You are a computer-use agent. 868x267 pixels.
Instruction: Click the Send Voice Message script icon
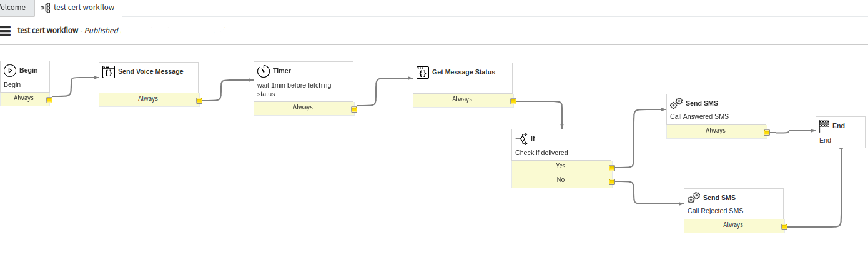(x=109, y=71)
